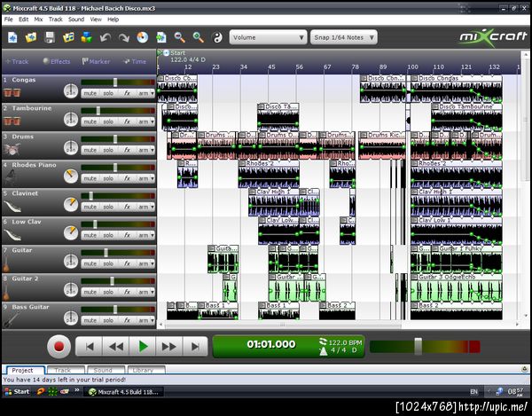Save the project with the floppy disk icon
Screen dimensions: 532x416
[50, 37]
